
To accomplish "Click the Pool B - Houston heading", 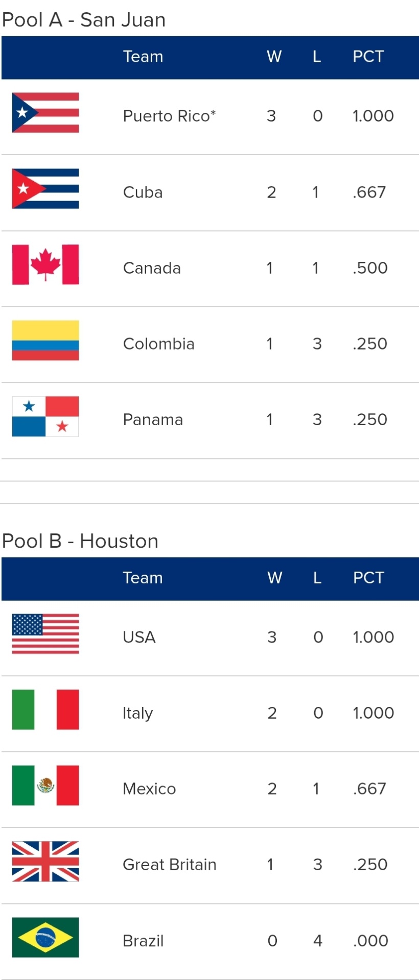I will 80,541.
